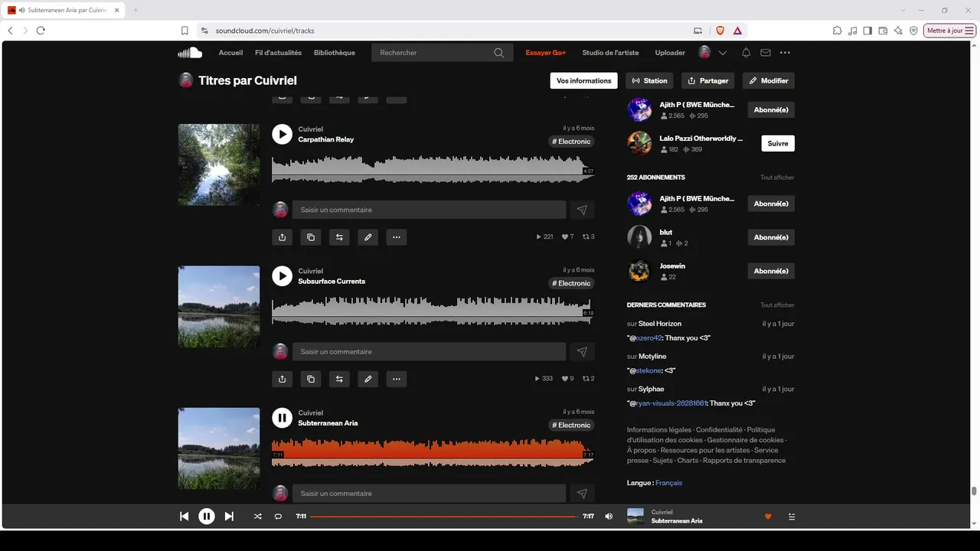The height and width of the screenshot is (551, 980).
Task: Open the SoundCloud logo home link
Action: [190, 53]
